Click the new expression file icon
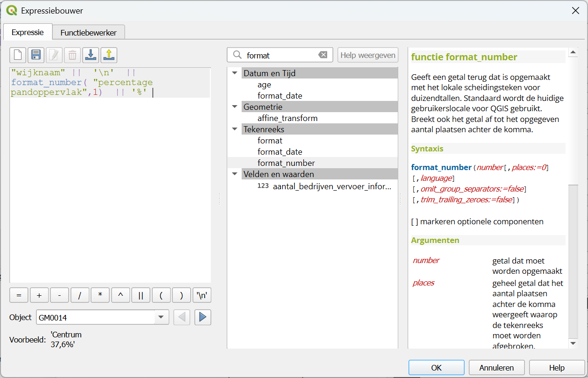 click(x=18, y=55)
